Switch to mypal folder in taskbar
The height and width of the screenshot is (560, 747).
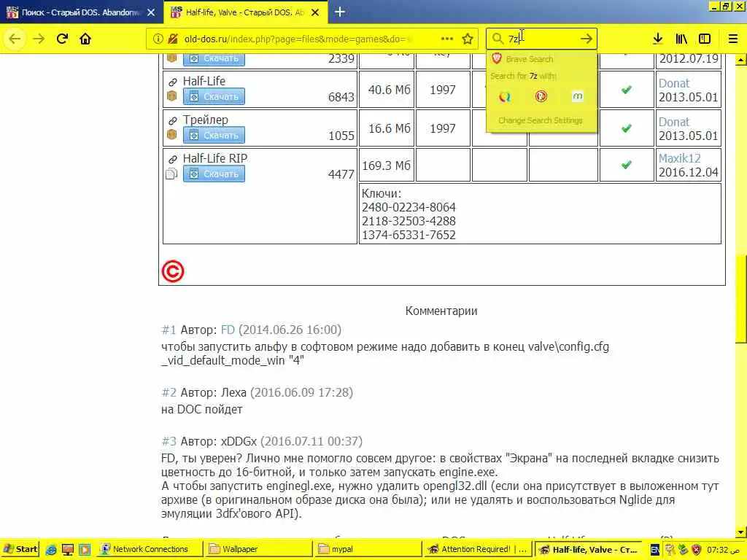(x=368, y=550)
